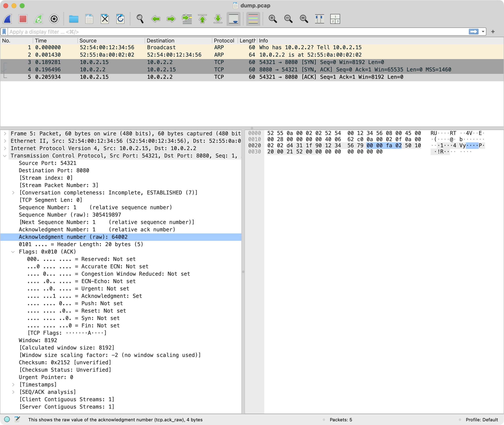The image size is (504, 425).
Task: Sort by the Protocol column header
Action: click(x=224, y=40)
